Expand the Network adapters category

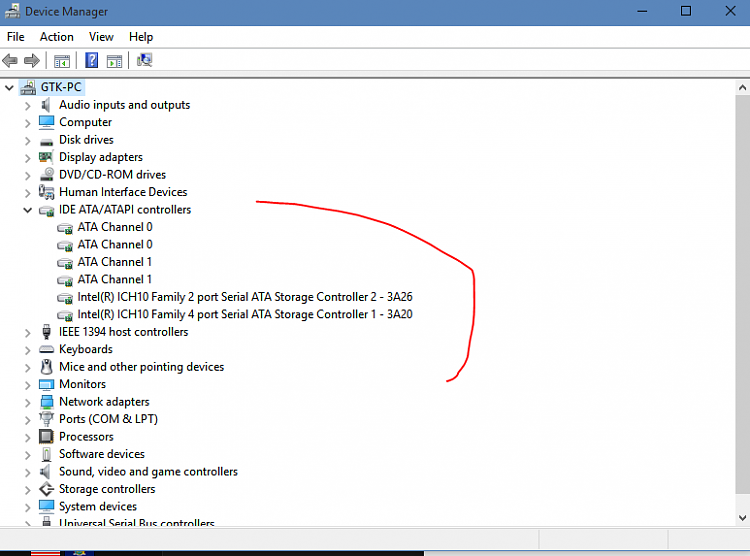(27, 403)
